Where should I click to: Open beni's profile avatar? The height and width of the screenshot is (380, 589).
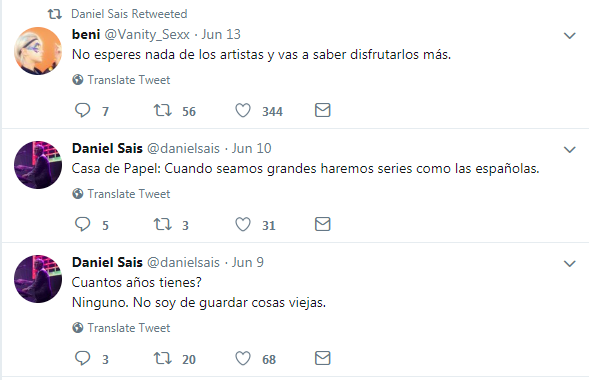click(x=38, y=51)
